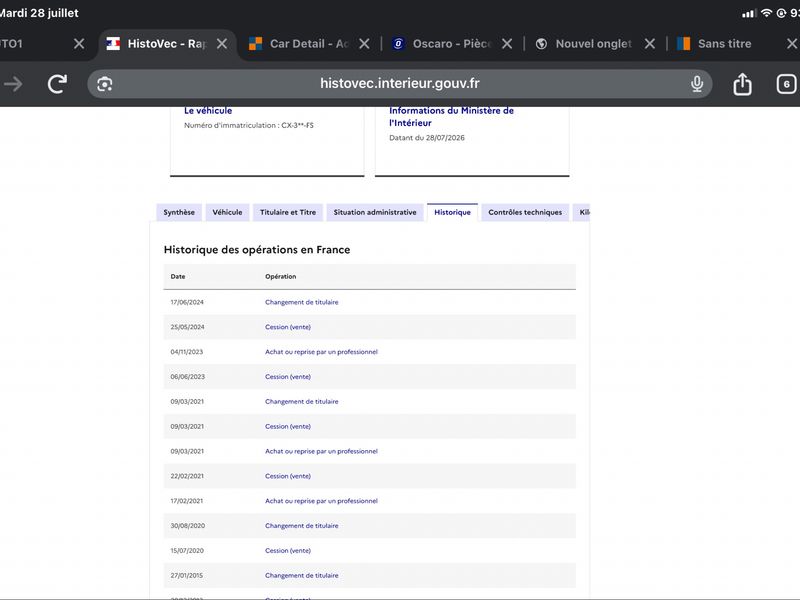Tap the HistoVec tab French flag favicon
The width and height of the screenshot is (800, 600).
point(113,44)
